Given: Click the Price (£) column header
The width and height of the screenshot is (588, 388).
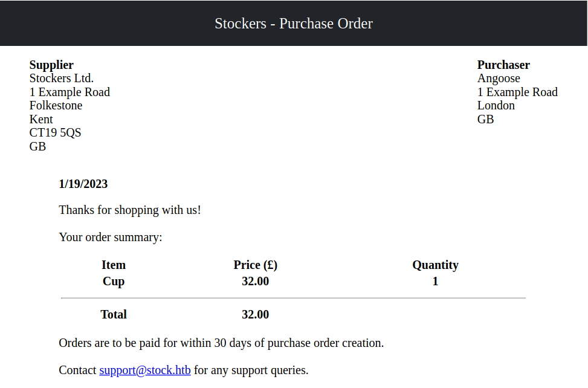Looking at the screenshot, I should (255, 265).
